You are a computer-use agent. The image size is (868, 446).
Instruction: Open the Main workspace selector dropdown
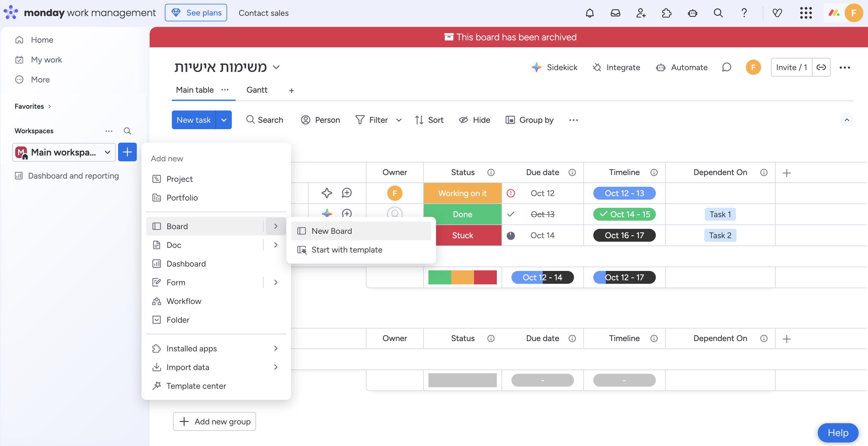(x=64, y=152)
